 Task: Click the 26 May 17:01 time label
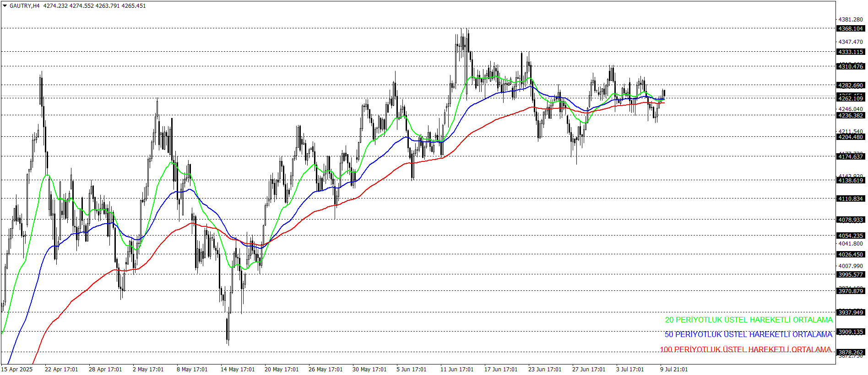tap(325, 369)
